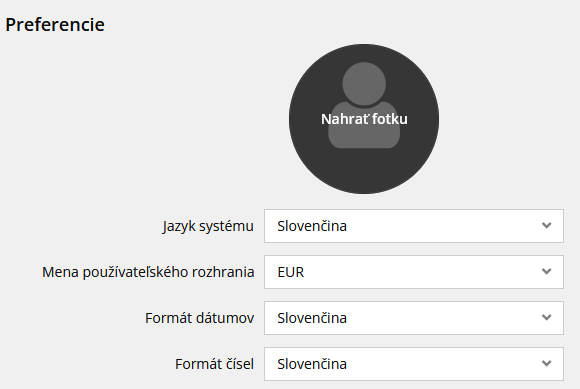Click the chevron arrow beside EUR
The width and height of the screenshot is (580, 389).
[x=546, y=271]
